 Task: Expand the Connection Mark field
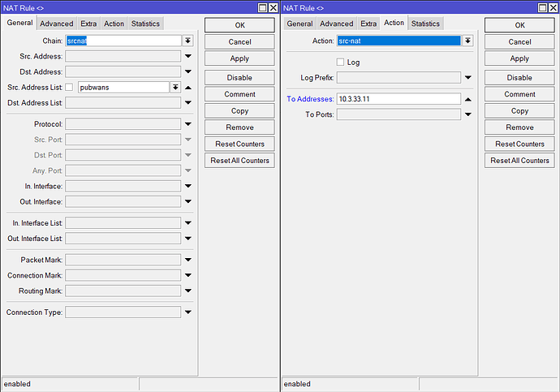188,275
